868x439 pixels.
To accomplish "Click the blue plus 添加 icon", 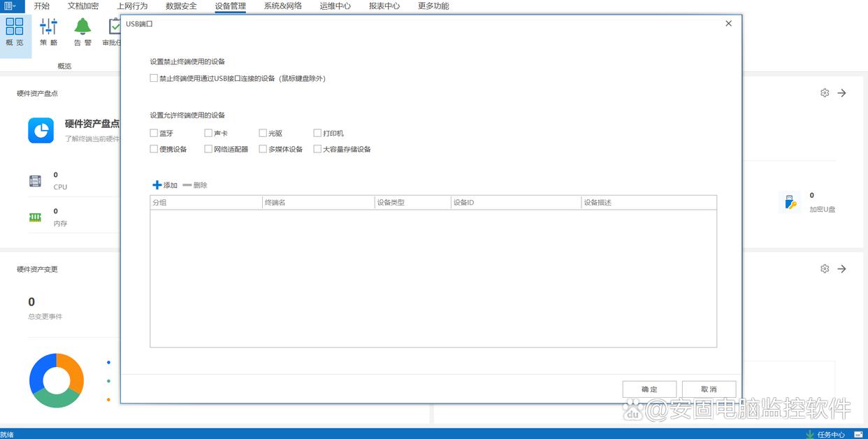I will tap(157, 185).
